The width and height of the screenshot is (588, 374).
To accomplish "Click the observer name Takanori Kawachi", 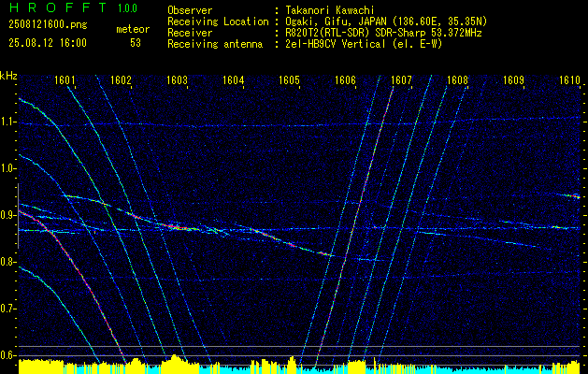I will pyautogui.click(x=329, y=10).
